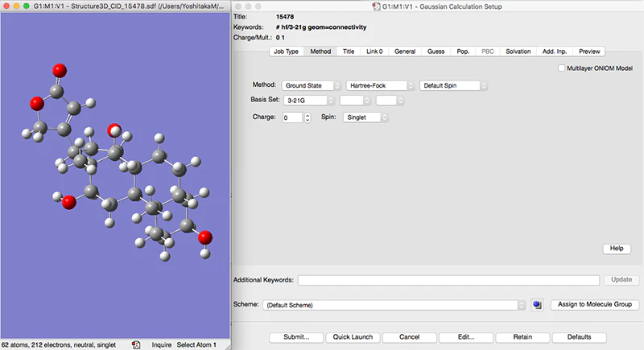Click the Inquire label in molecule status bar
This screenshot has height=350, width=644.
pos(162,345)
